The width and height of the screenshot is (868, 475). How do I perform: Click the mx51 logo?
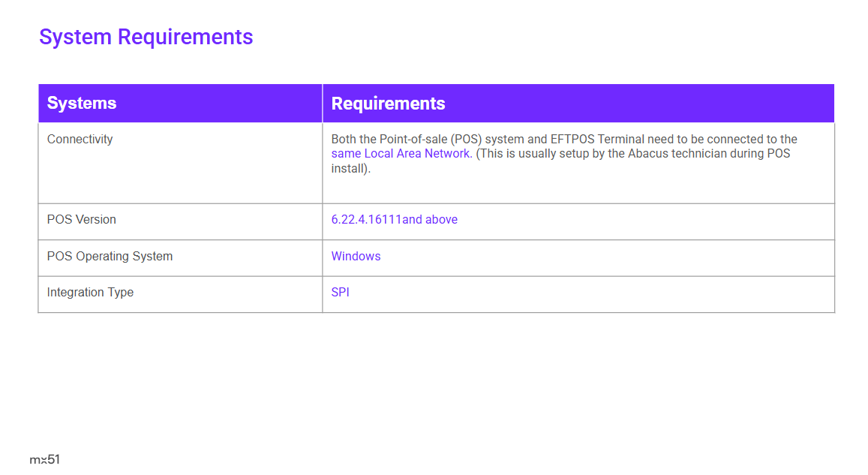click(x=44, y=459)
